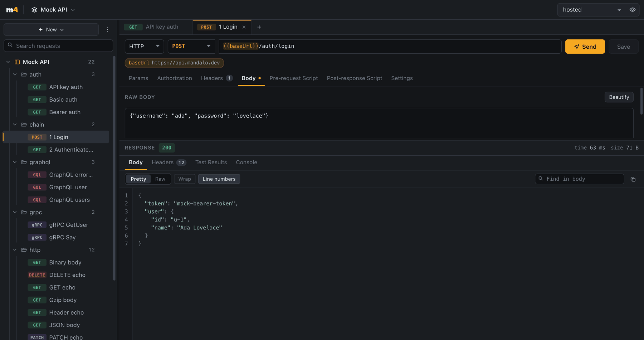Open the New request dropdown
This screenshot has height=340, width=644.
click(x=51, y=29)
